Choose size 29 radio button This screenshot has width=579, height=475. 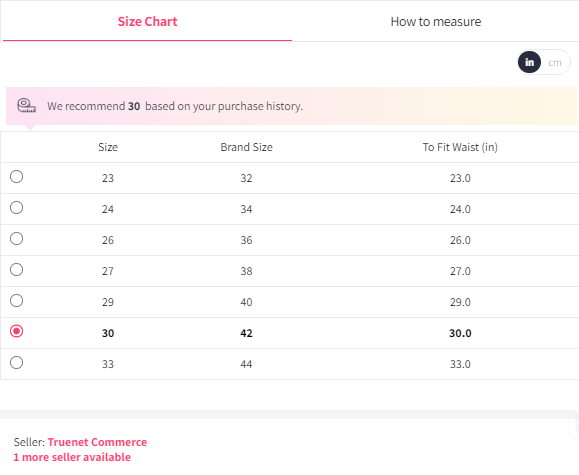tap(16, 301)
